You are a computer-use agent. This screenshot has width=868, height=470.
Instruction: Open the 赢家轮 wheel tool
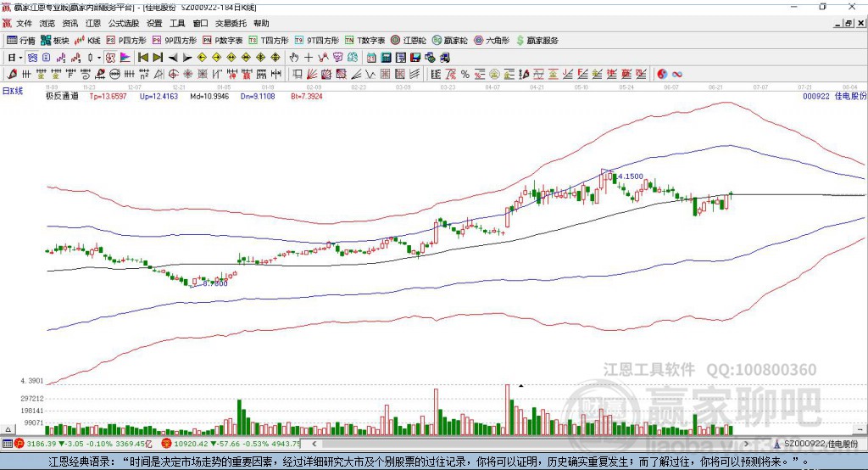point(449,41)
